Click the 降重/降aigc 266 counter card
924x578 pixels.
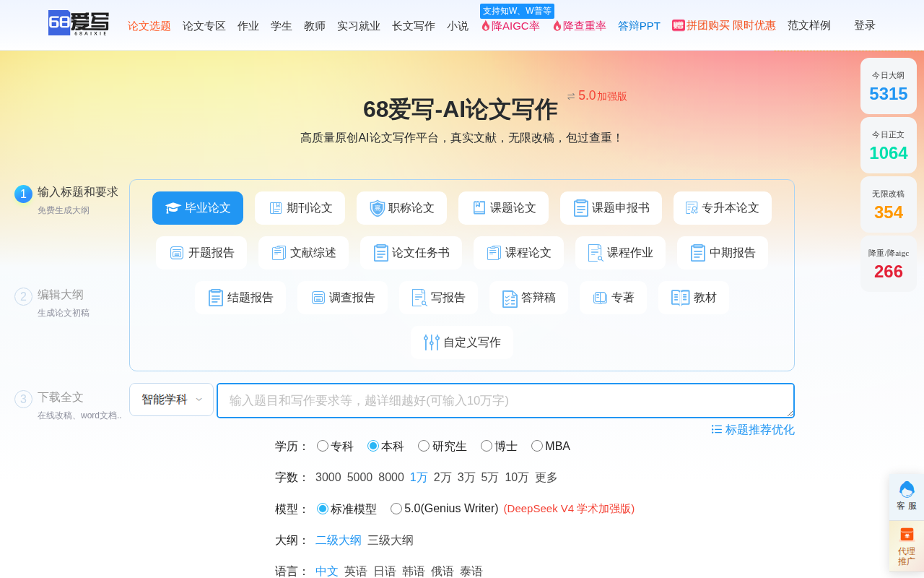click(x=889, y=264)
